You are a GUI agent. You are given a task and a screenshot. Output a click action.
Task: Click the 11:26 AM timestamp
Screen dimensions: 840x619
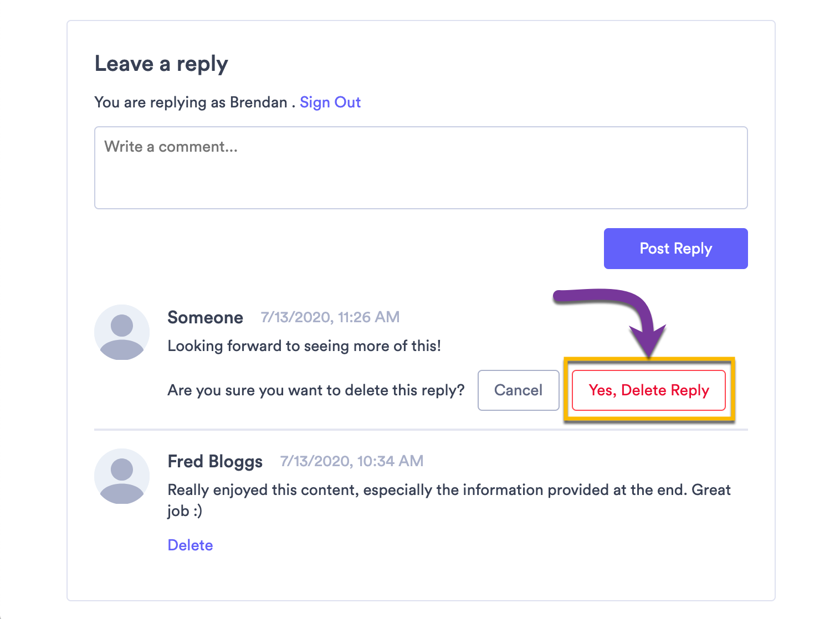coord(330,317)
